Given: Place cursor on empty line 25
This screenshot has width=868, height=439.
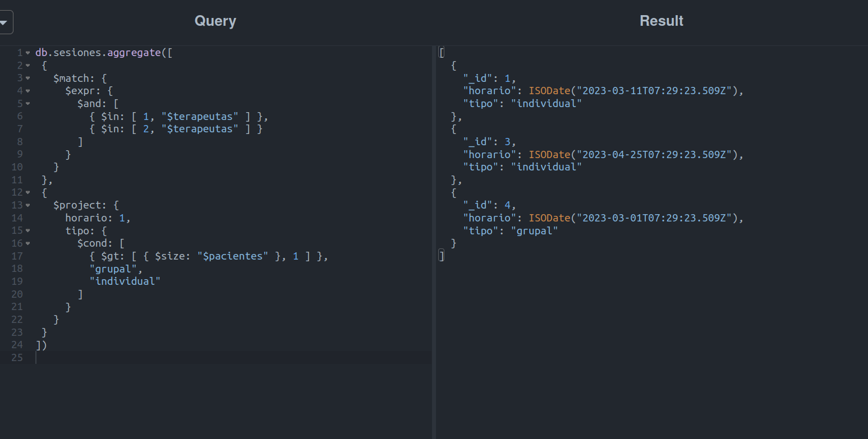Looking at the screenshot, I should point(233,357).
